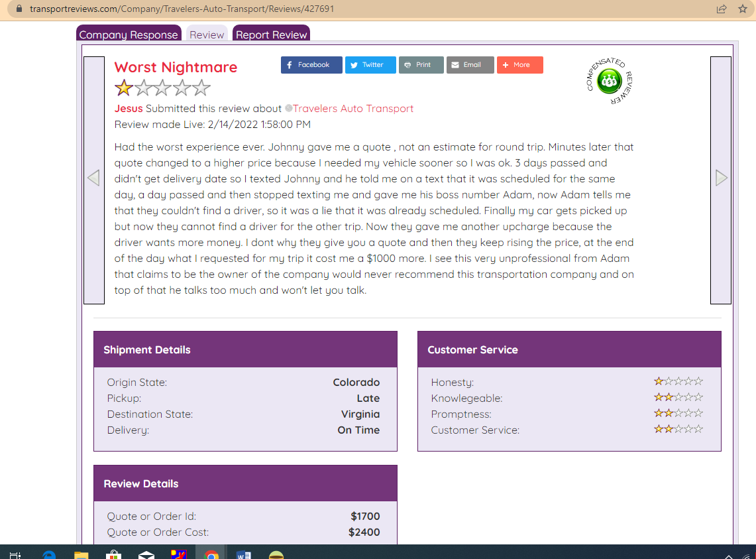Share the review on Twitter
Viewport: 756px width, 559px height.
pos(370,65)
